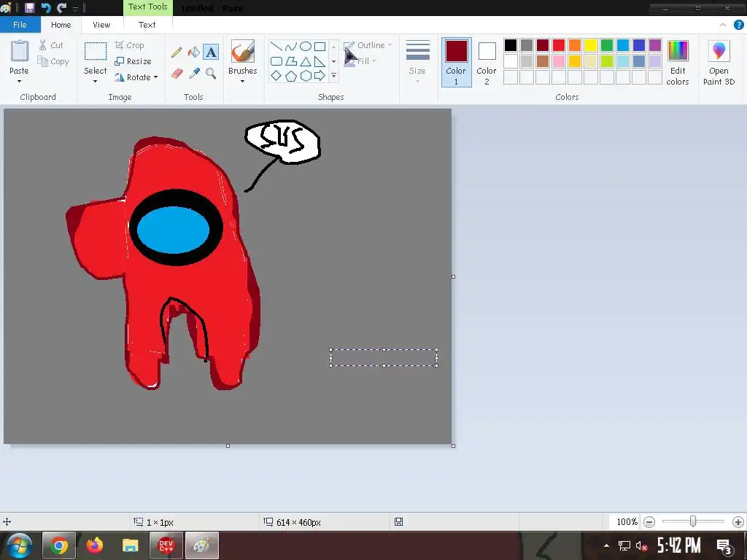The width and height of the screenshot is (747, 560).
Task: Expand the Brushes dropdown
Action: point(242,81)
